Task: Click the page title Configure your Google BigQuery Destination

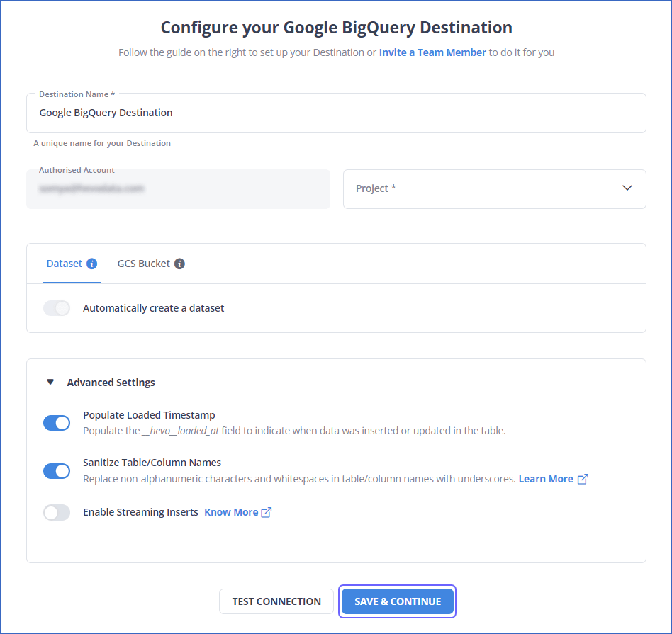Action: tap(337, 28)
